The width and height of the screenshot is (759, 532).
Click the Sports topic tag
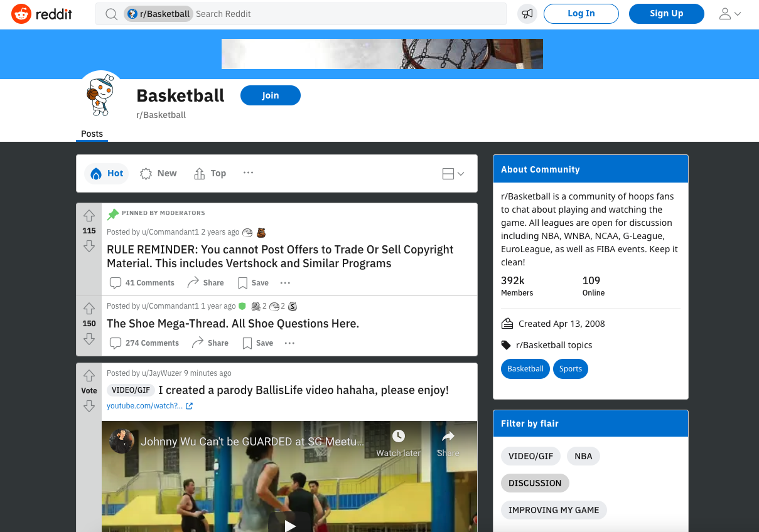pyautogui.click(x=571, y=369)
